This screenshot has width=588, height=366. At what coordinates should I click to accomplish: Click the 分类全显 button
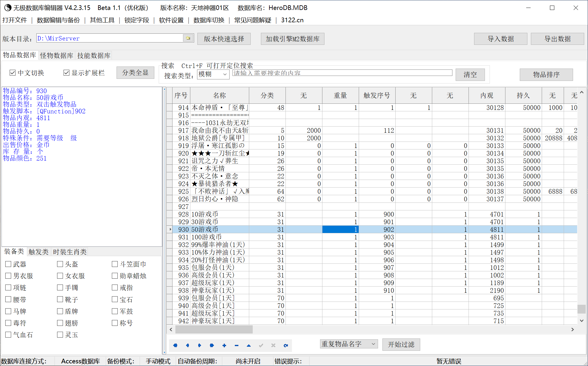(x=135, y=72)
